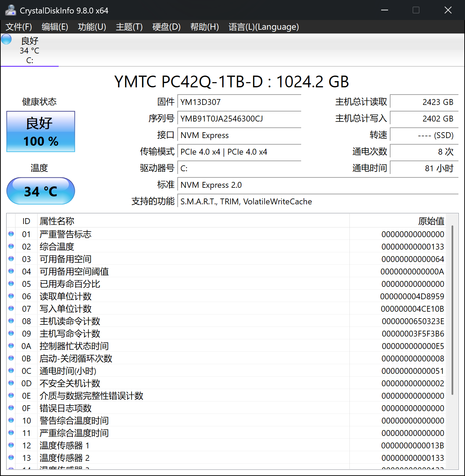
Task: Select the 读取单位计数 raw value 000000004D8959
Action: coord(412,297)
